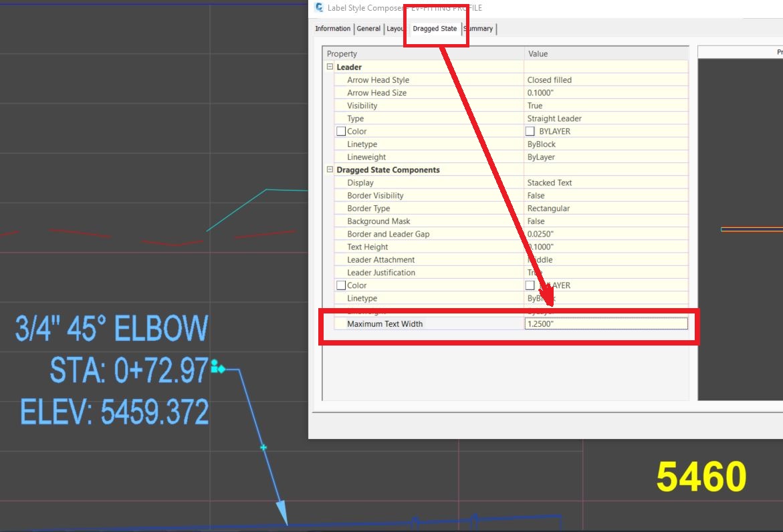Screen dimensions: 783x532
Task: Click the Leader Color property checkbox
Action: pos(341,131)
